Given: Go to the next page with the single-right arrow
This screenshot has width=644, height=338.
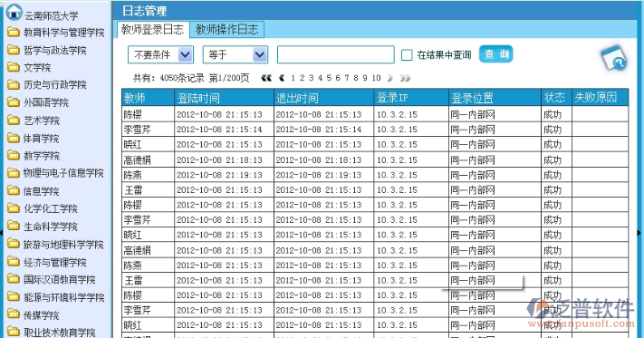Looking at the screenshot, I should [389, 78].
